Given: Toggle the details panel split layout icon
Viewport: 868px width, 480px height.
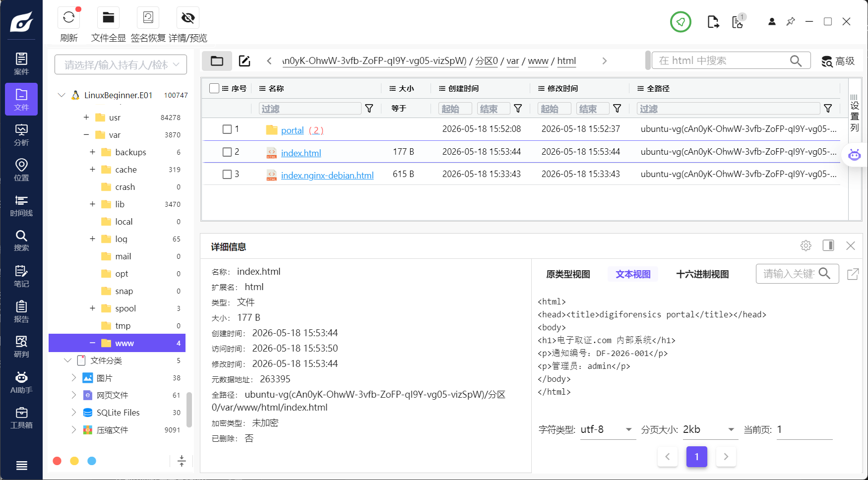Looking at the screenshot, I should [828, 245].
